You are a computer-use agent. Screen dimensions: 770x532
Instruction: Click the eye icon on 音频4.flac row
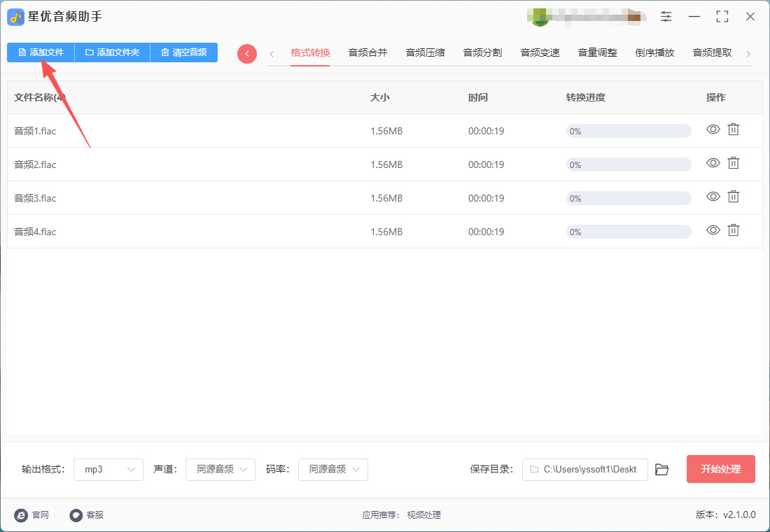[713, 230]
